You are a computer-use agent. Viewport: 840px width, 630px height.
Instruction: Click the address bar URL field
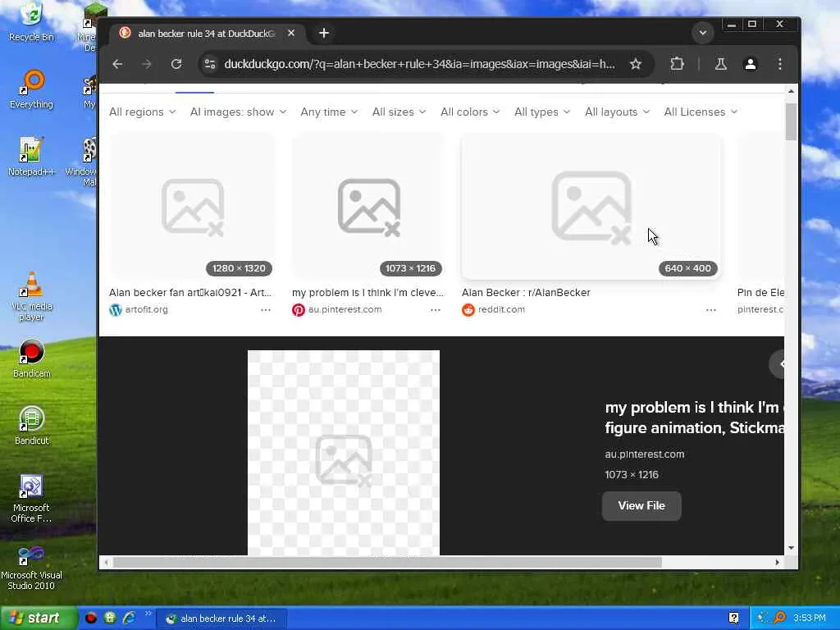419,64
